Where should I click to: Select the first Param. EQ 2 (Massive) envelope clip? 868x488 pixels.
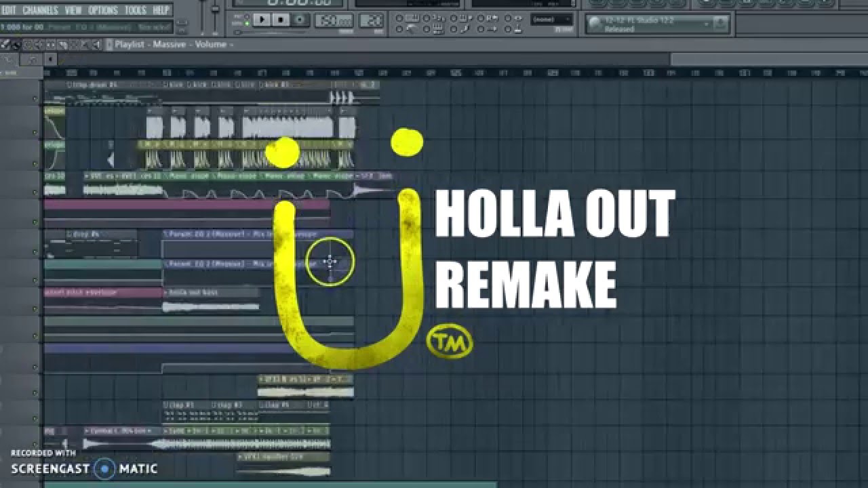(x=258, y=243)
